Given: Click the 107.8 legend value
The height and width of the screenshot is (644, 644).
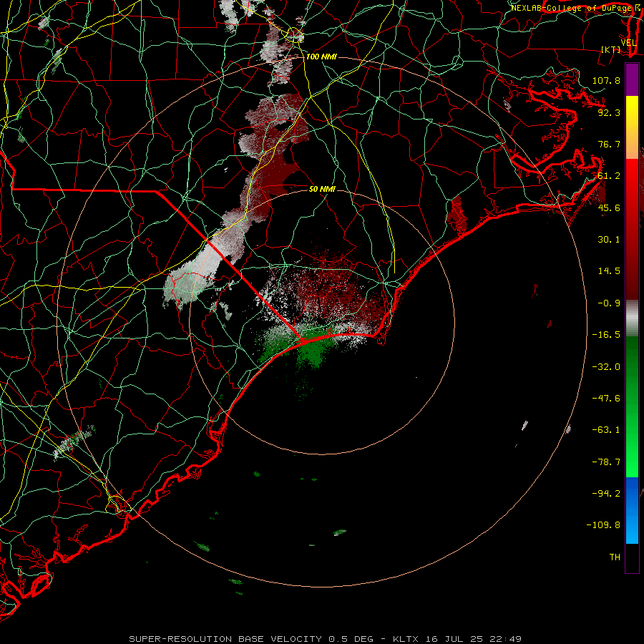Looking at the screenshot, I should click(x=606, y=80).
